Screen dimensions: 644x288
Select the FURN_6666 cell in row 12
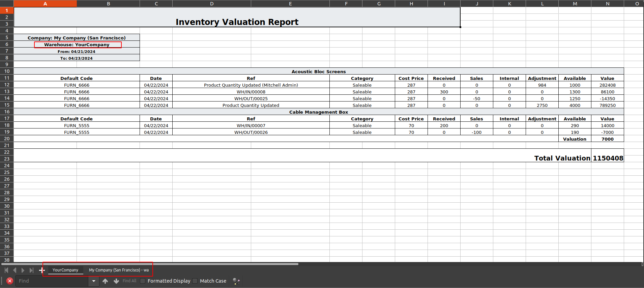click(77, 85)
